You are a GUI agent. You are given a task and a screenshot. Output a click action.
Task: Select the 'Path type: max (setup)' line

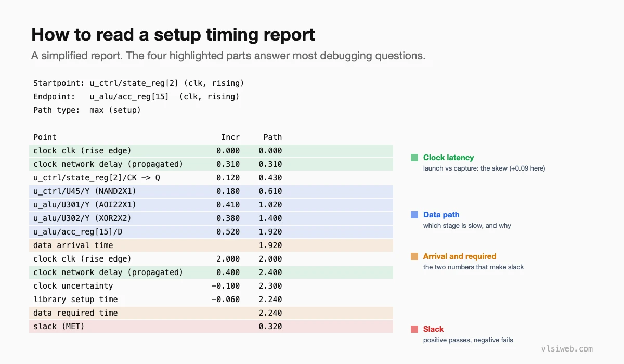87,110
